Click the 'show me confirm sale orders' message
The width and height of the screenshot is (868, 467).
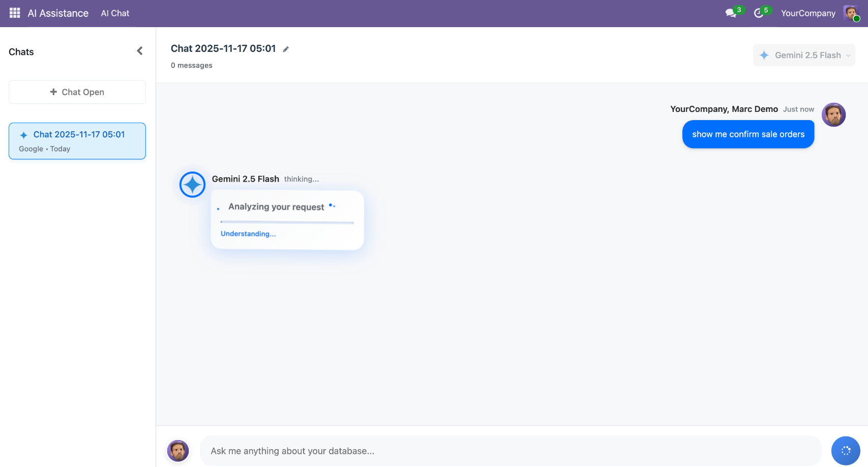pyautogui.click(x=748, y=134)
